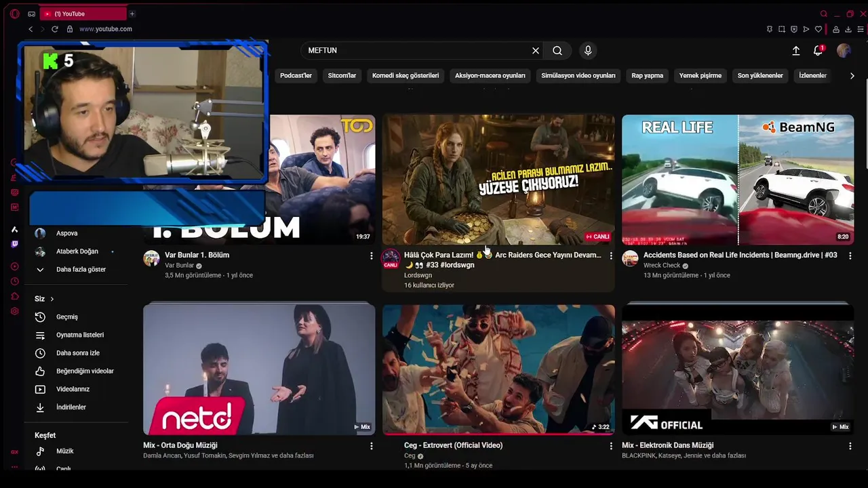Open Lordswgn channel name link
The height and width of the screenshot is (488, 868).
(x=418, y=275)
